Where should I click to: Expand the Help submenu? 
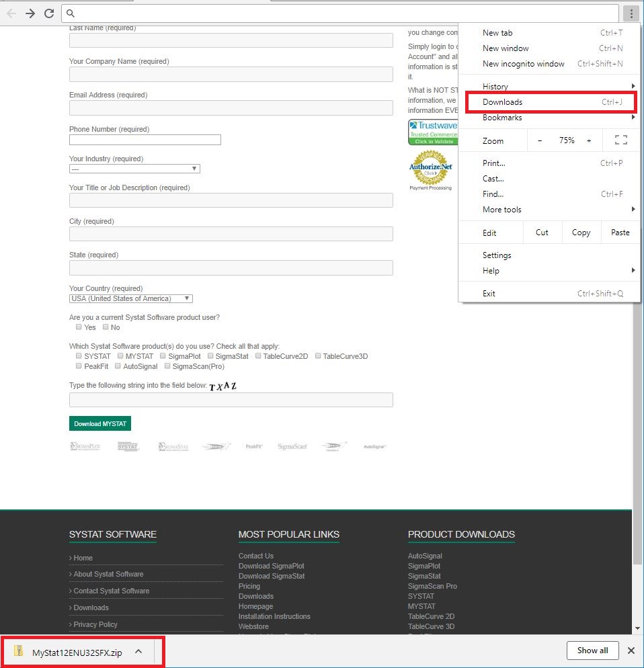(633, 270)
